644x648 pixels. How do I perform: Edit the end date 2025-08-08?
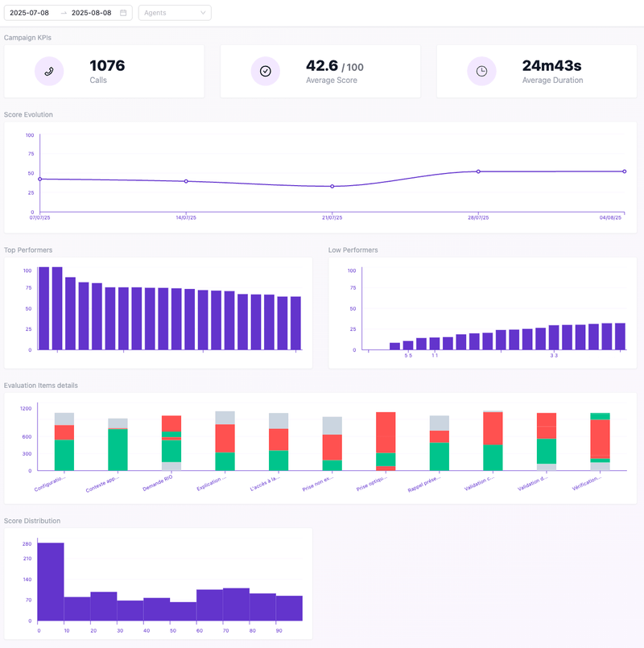93,13
